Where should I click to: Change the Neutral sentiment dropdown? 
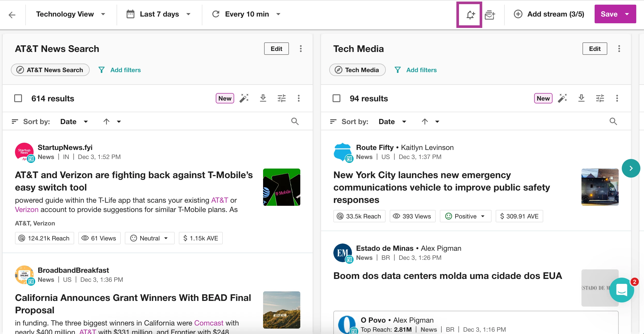pos(149,238)
